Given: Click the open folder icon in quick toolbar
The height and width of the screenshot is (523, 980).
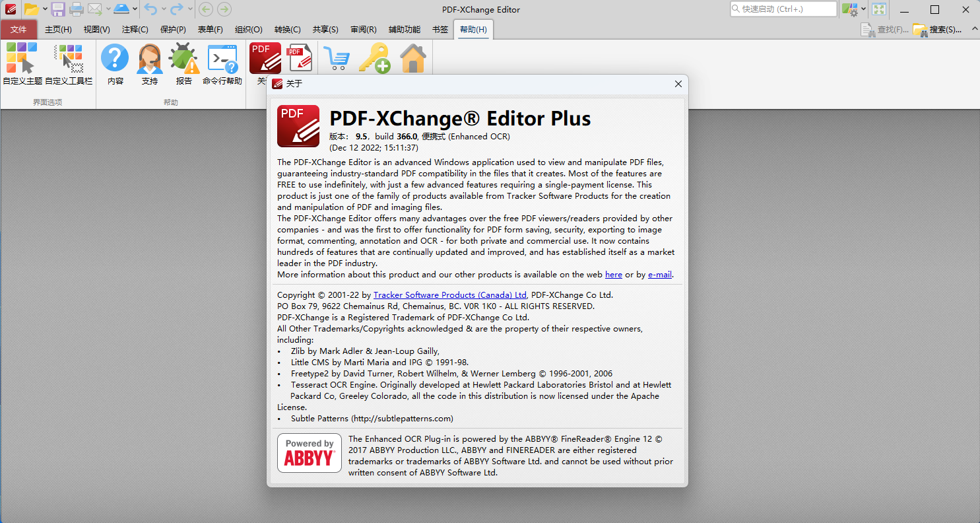Looking at the screenshot, I should (x=31, y=9).
